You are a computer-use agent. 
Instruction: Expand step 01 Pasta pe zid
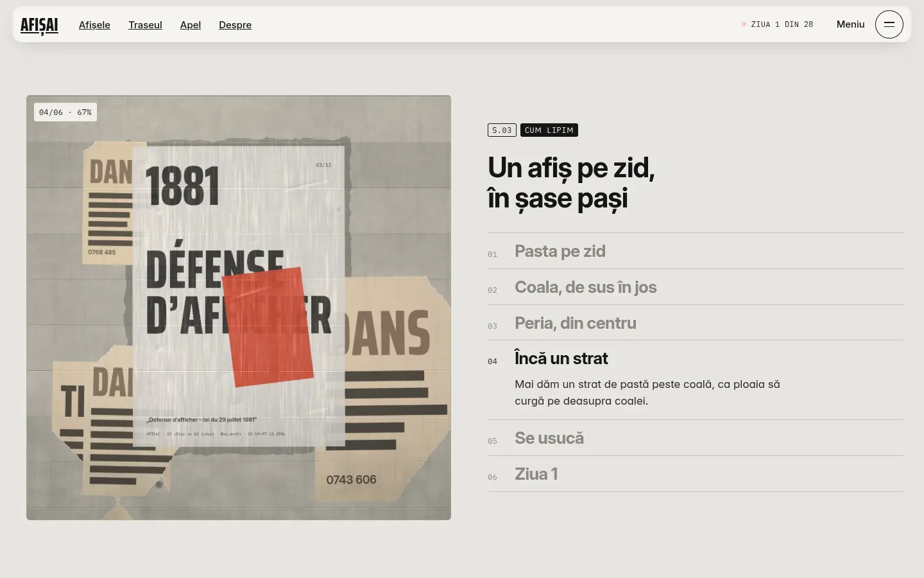695,251
